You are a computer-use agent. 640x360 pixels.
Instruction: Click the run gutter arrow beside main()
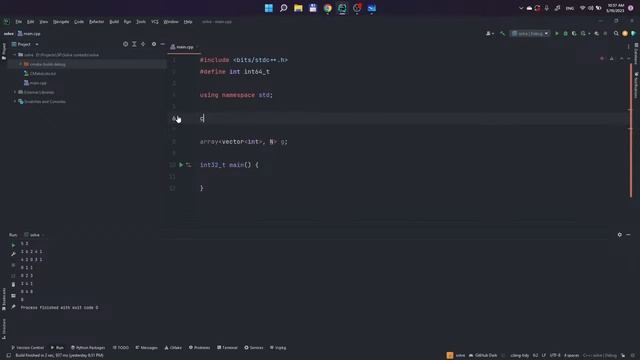(181, 165)
